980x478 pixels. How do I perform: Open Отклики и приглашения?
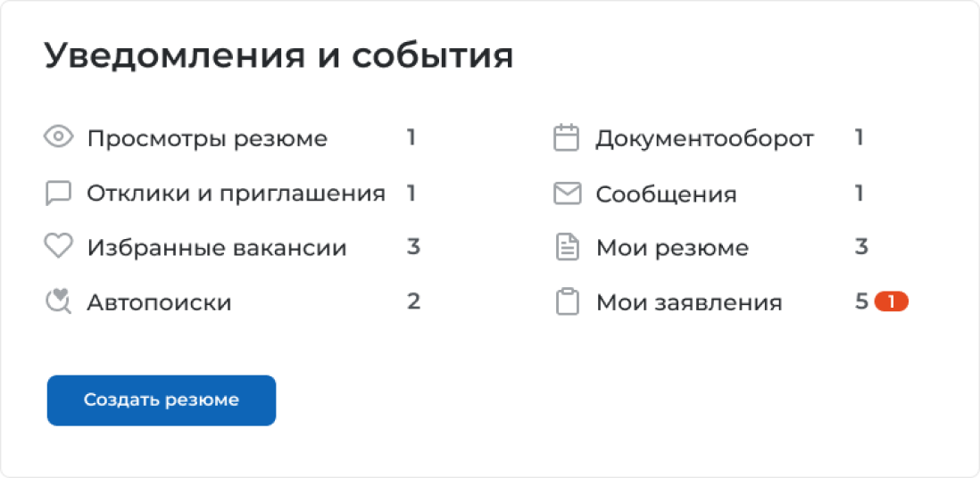coord(236,194)
